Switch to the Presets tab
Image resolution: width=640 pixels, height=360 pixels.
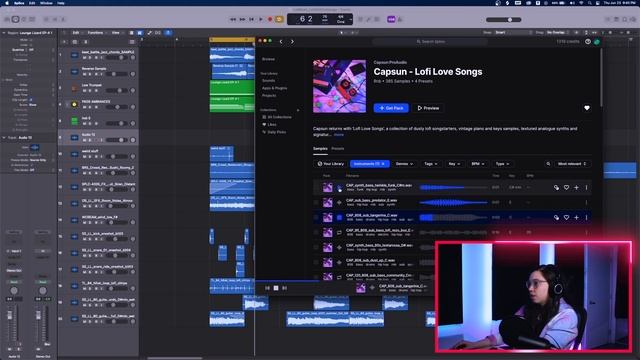click(338, 149)
